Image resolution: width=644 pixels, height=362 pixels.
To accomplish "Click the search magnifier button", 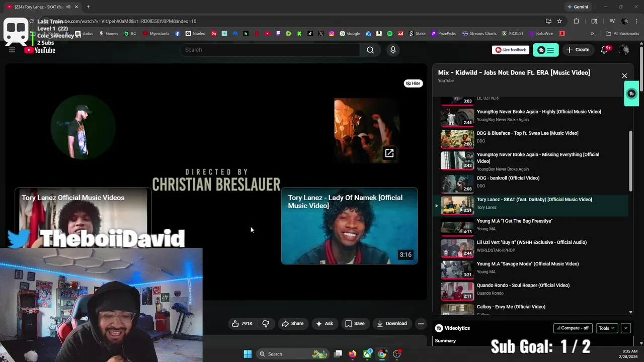I will (370, 50).
